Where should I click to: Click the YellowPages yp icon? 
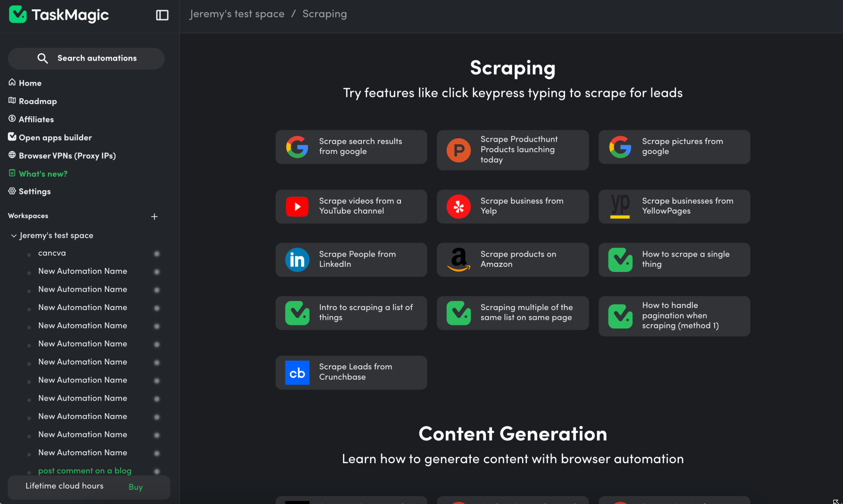point(620,207)
